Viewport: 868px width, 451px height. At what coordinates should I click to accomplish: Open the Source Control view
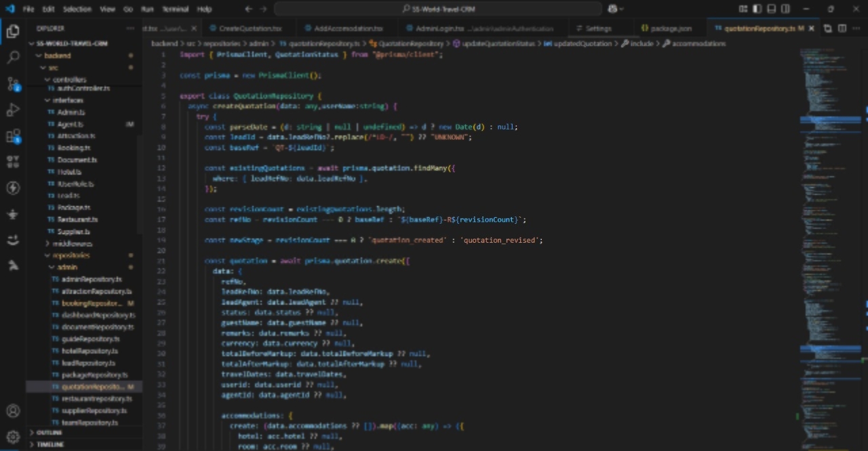13,84
